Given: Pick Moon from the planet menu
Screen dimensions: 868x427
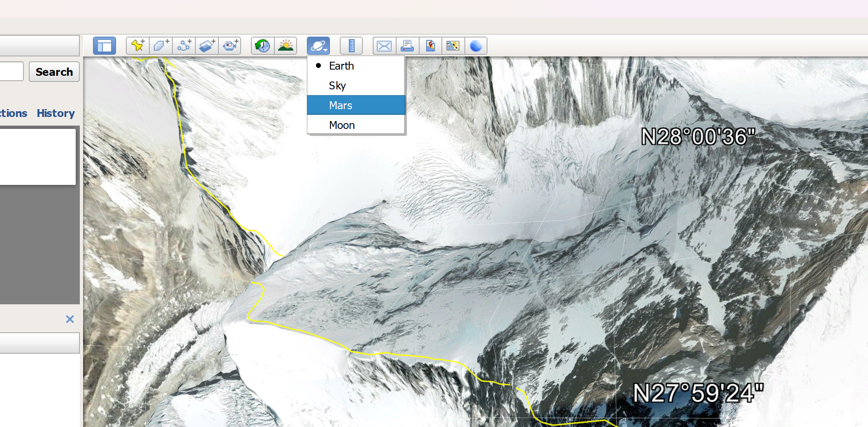Looking at the screenshot, I should tap(356, 125).
